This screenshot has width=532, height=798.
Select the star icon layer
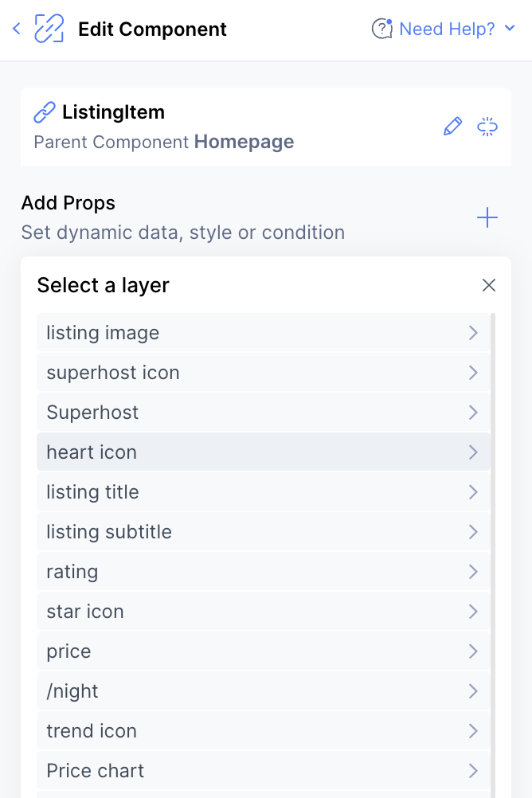coord(263,611)
